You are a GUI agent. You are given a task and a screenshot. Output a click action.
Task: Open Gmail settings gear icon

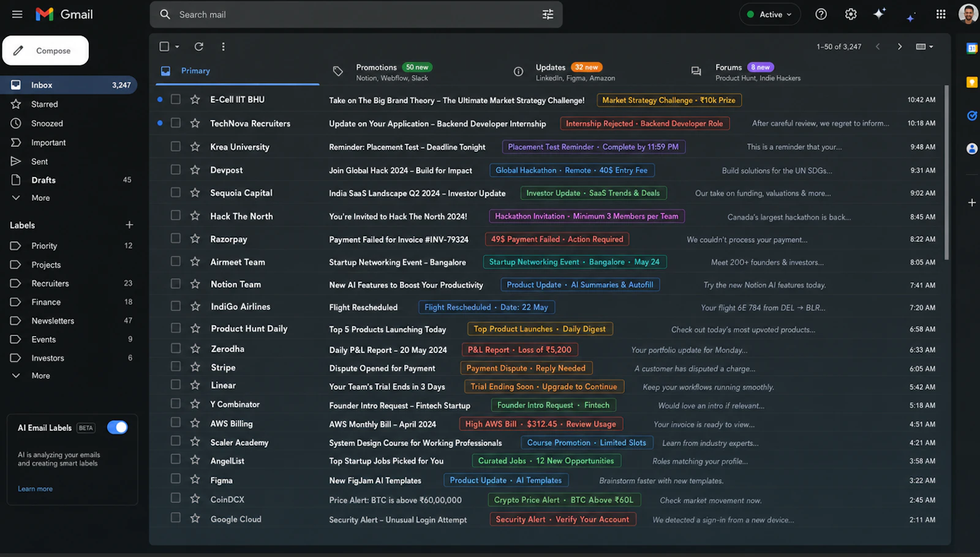851,14
